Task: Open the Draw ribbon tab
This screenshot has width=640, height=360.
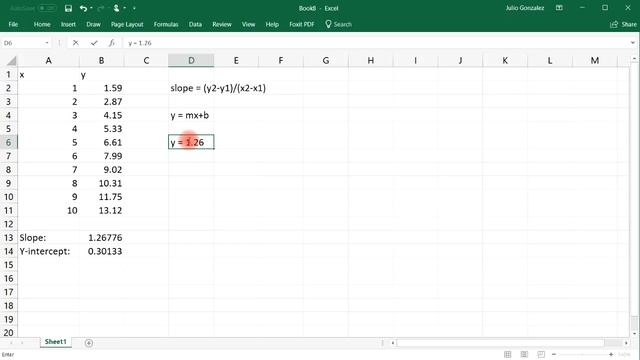Action: 93,24
